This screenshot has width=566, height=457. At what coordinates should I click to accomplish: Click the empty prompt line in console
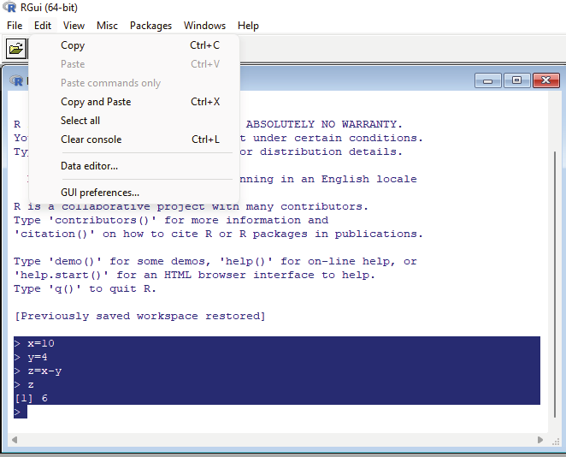277,412
